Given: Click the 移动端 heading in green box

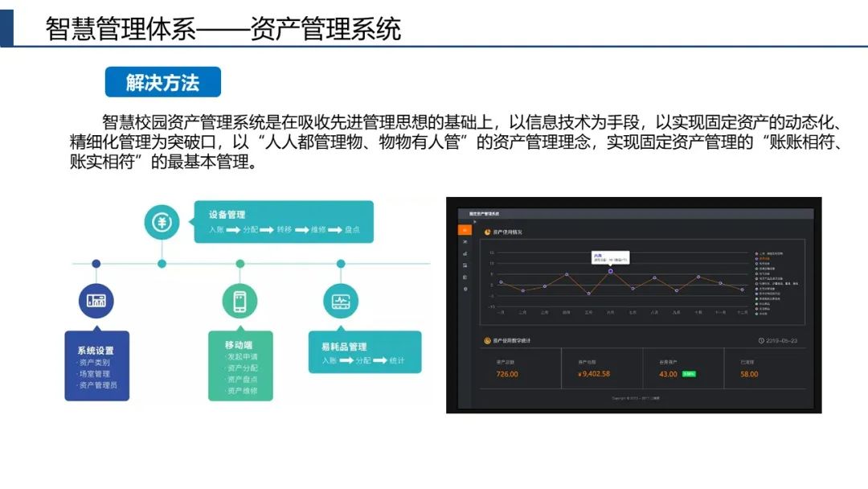Looking at the screenshot, I should pyautogui.click(x=239, y=345).
